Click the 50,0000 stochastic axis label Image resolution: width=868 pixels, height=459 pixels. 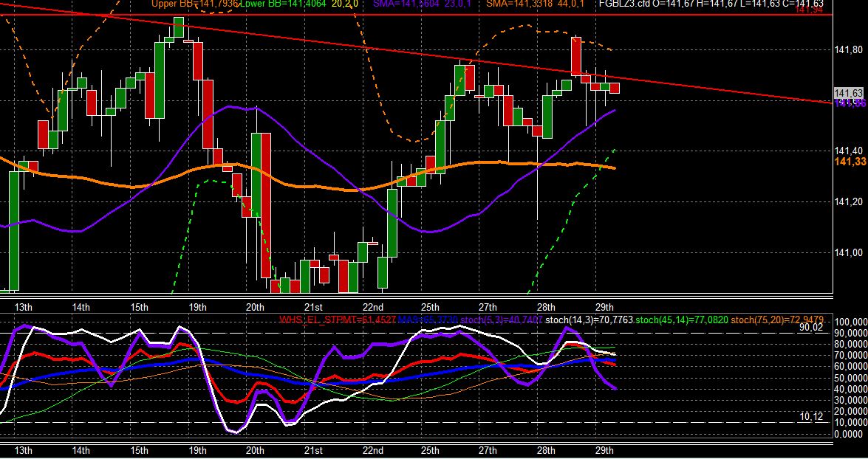850,379
